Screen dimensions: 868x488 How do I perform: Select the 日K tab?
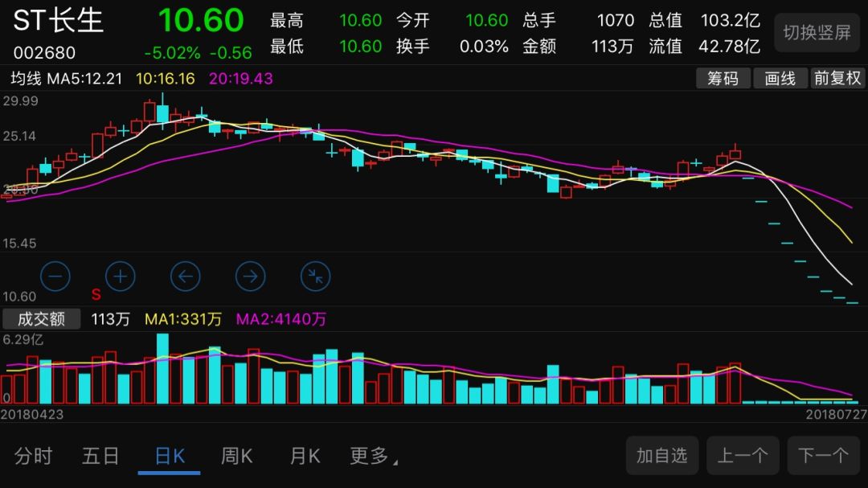170,456
